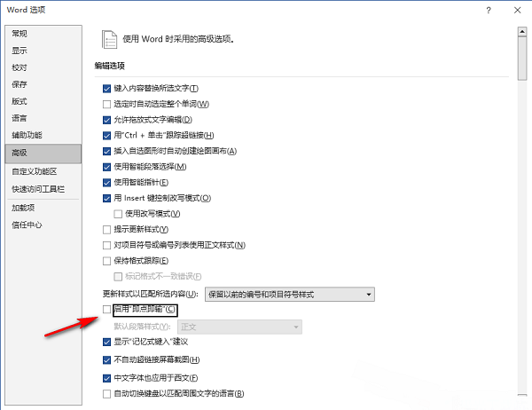Open the 版式 category

pos(43,101)
